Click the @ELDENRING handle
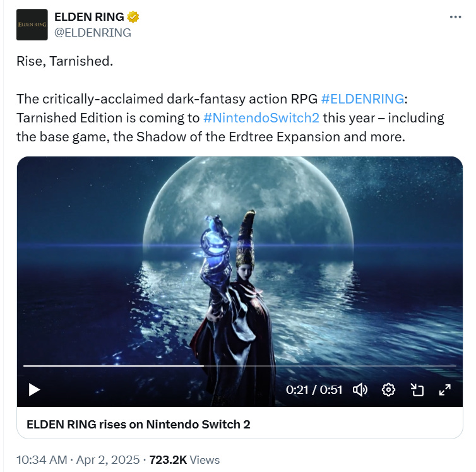Screen dimensions: 476x472 tap(93, 32)
